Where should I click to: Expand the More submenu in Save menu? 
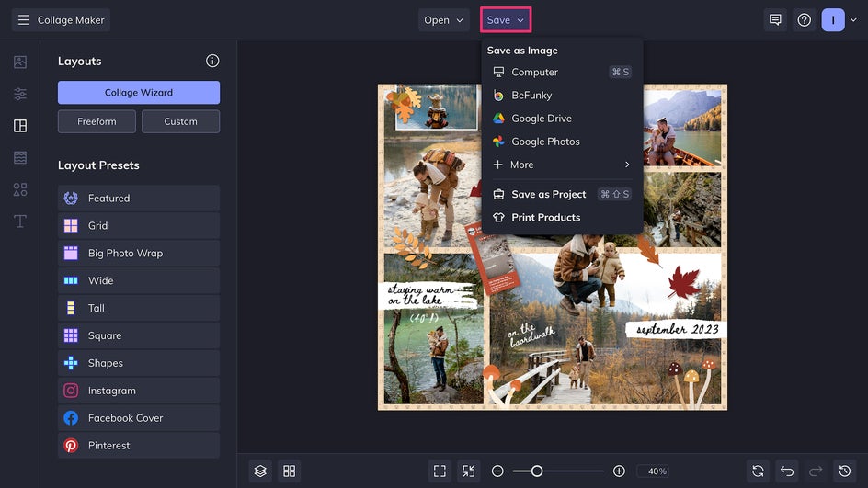[562, 165]
